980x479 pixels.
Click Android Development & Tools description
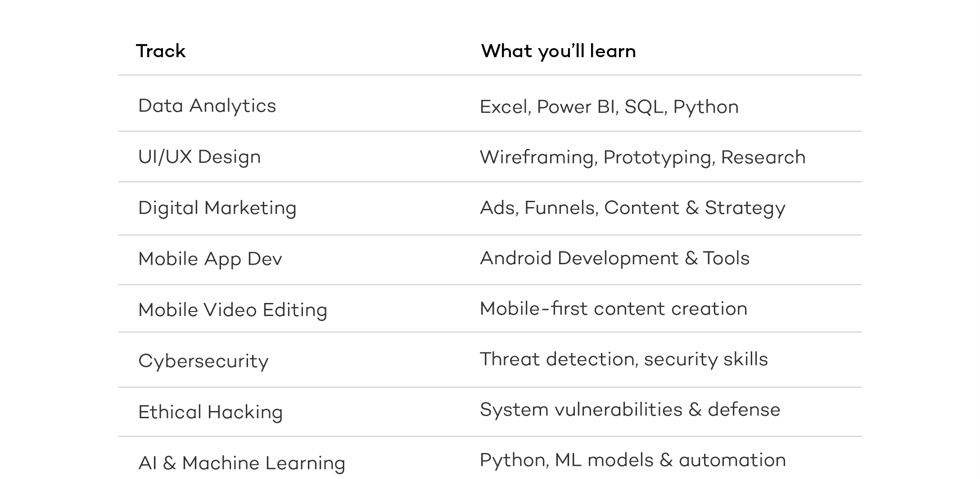click(x=614, y=258)
